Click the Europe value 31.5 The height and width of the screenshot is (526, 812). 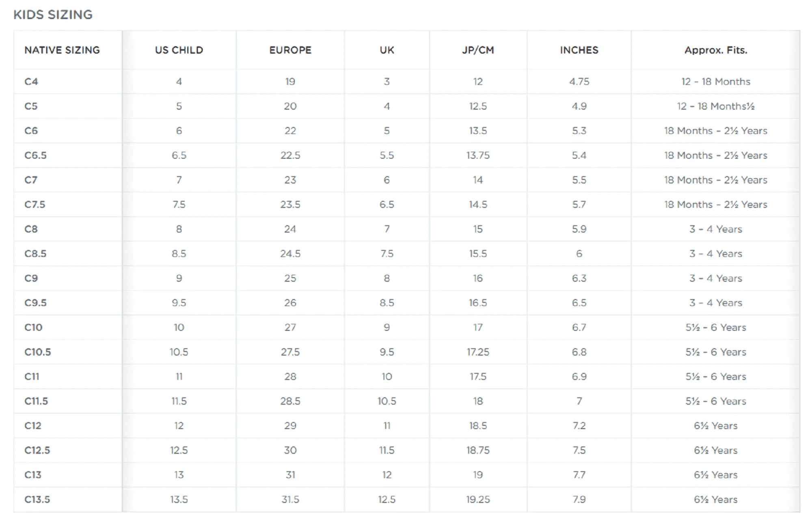(290, 500)
